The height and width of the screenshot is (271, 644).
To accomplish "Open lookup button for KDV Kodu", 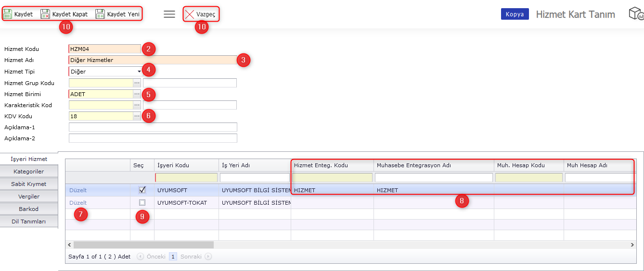I will click(x=137, y=116).
